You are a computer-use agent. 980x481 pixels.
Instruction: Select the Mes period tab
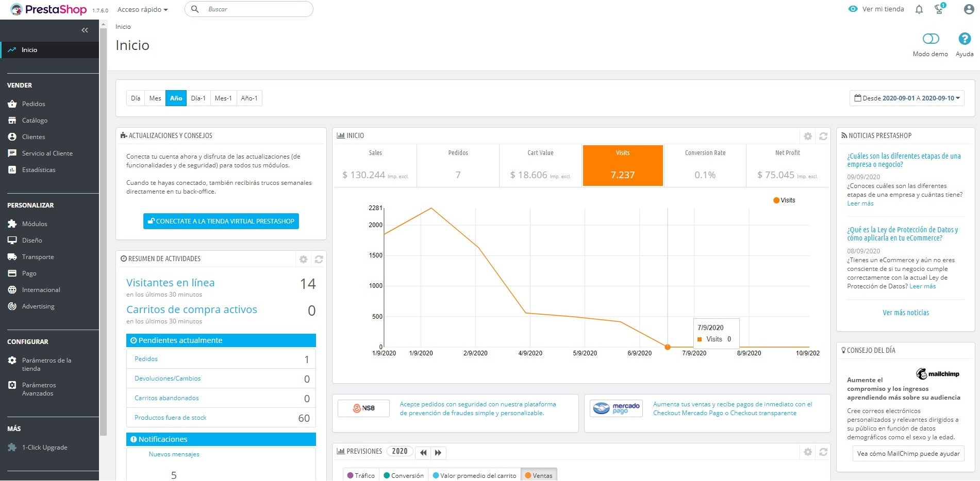click(x=155, y=98)
